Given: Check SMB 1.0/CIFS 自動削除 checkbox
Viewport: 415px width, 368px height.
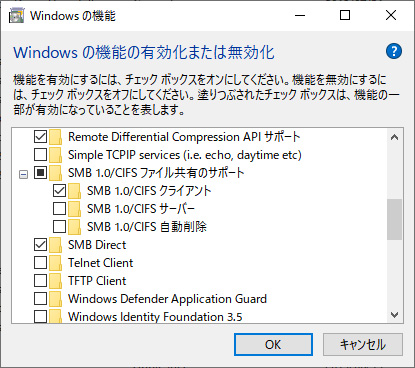Looking at the screenshot, I should (x=59, y=227).
